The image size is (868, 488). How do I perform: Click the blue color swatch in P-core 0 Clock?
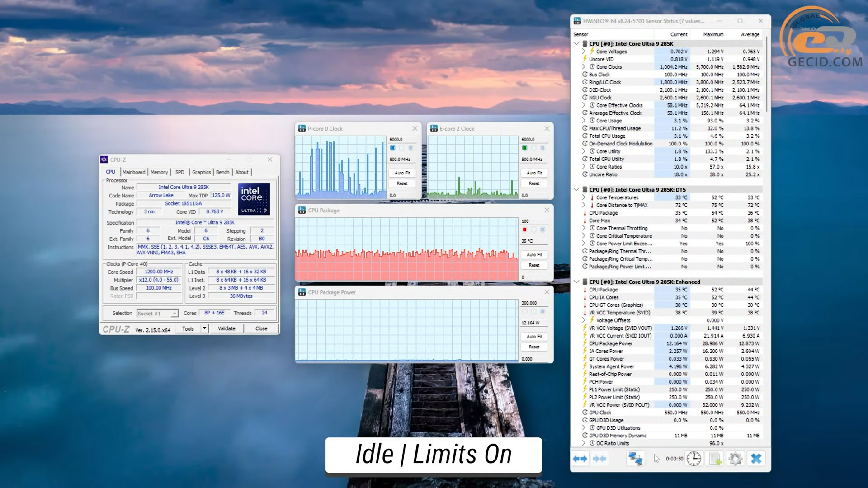click(x=392, y=148)
